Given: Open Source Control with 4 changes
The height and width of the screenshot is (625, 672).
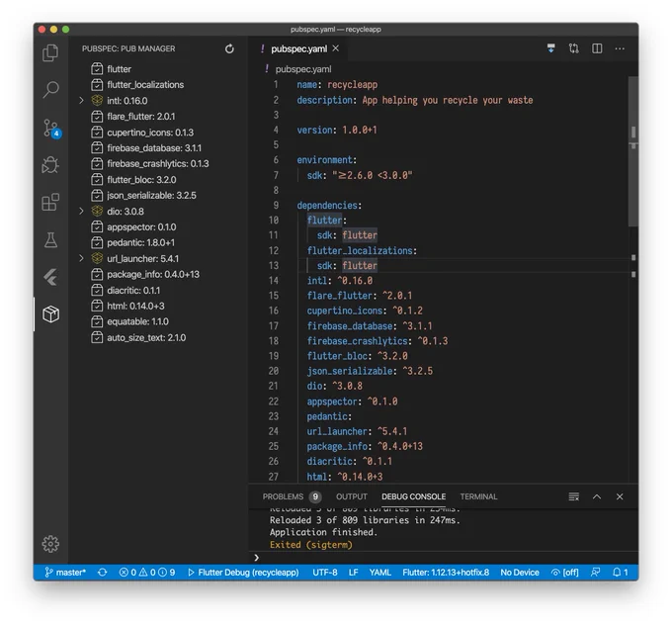Looking at the screenshot, I should point(51,129).
